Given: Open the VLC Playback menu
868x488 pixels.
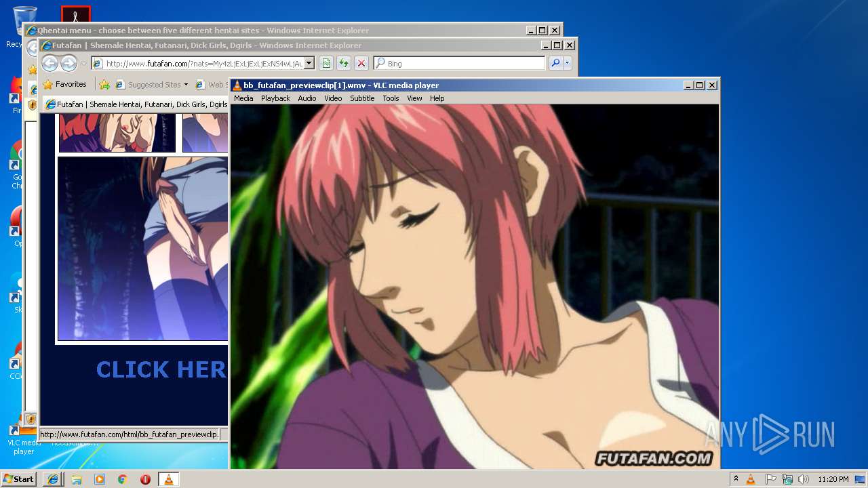Looking at the screenshot, I should (275, 98).
